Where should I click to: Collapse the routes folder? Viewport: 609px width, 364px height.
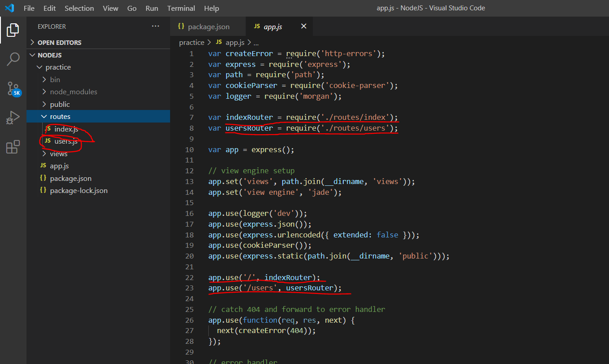coord(98,116)
